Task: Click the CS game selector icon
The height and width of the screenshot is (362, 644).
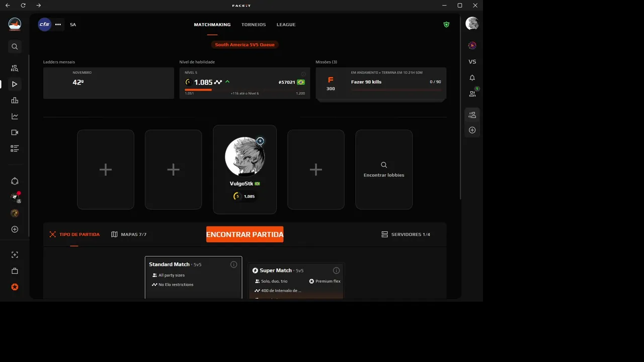Action: click(45, 24)
